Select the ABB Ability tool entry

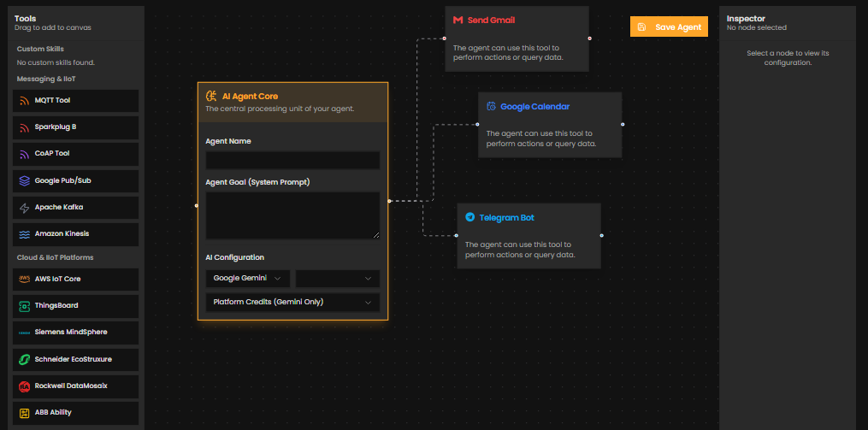(x=75, y=413)
